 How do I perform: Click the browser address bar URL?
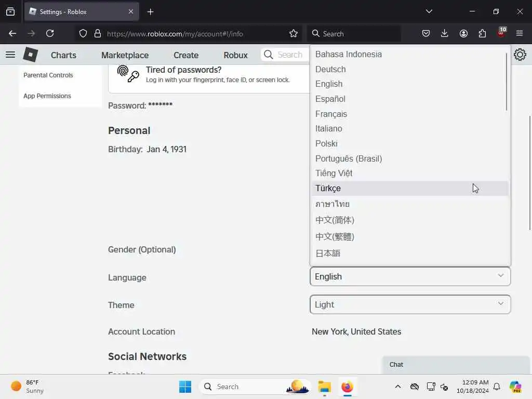click(x=175, y=34)
